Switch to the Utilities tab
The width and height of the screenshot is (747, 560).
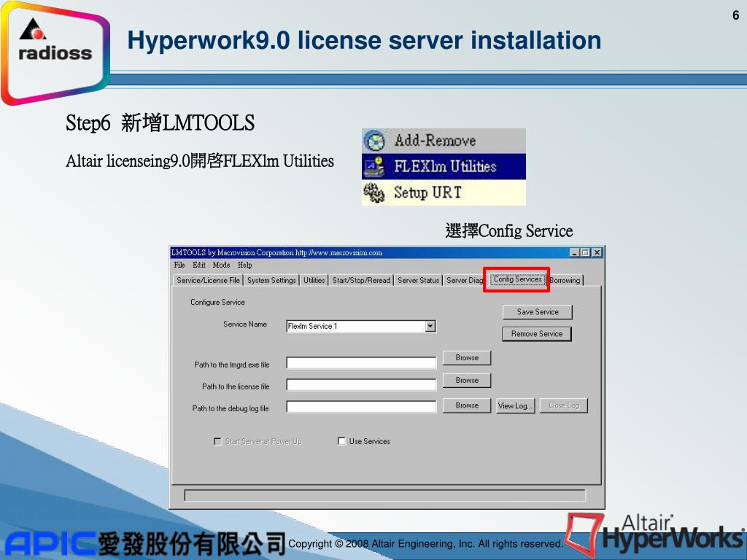(x=314, y=281)
